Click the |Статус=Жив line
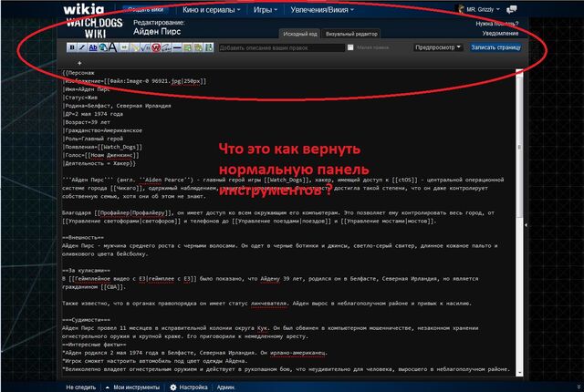584x392 pixels. point(80,98)
